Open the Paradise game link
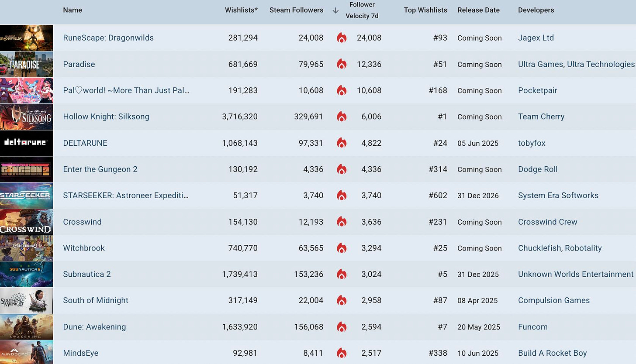 coord(79,64)
